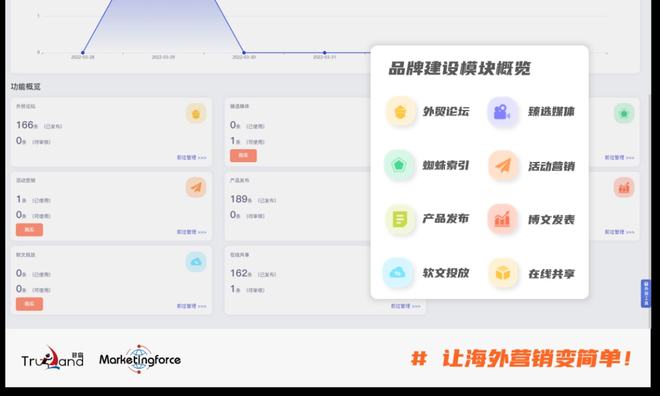Click the 外贸论坛 icon in the overview popup

pos(400,112)
